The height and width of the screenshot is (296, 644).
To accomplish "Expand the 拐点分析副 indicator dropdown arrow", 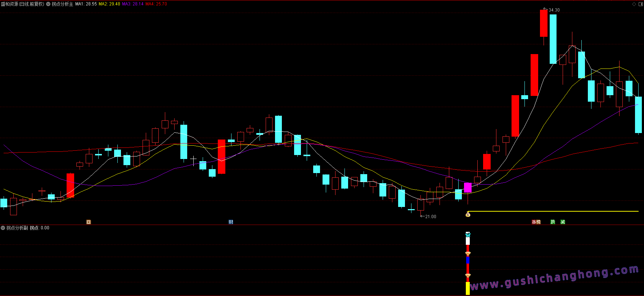I will pyautogui.click(x=3, y=228).
